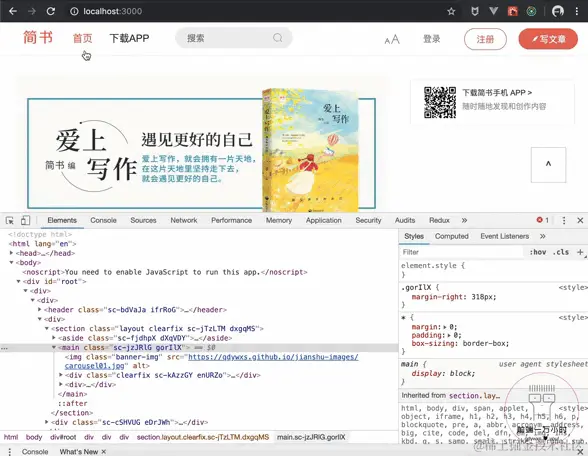Focus the Styles Filter input
Screen dimensions: 588x456
pyautogui.click(x=461, y=252)
